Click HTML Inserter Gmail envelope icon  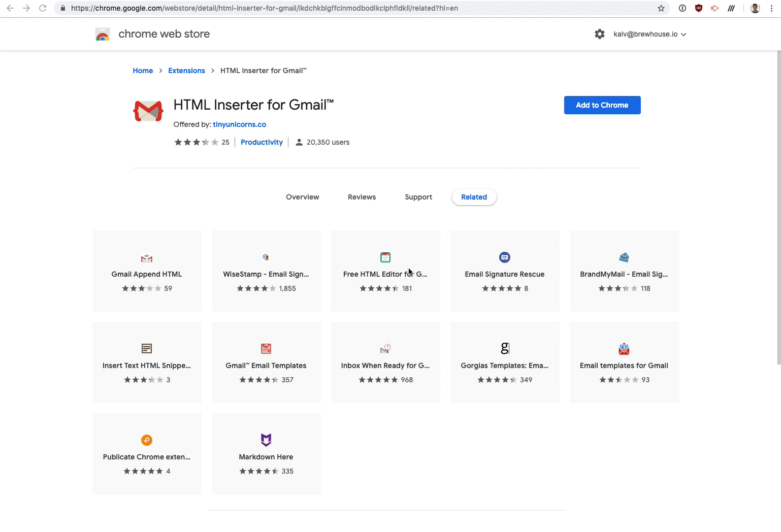pos(148,111)
